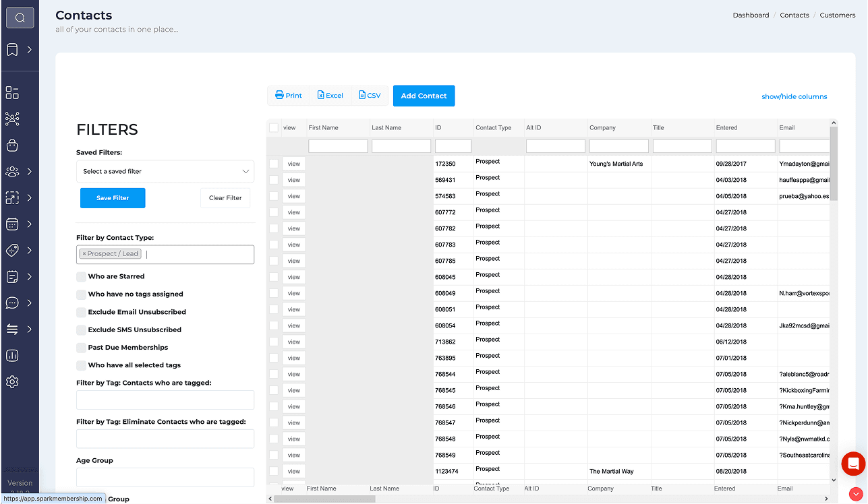Go to Contacts breadcrumb link

click(x=794, y=15)
